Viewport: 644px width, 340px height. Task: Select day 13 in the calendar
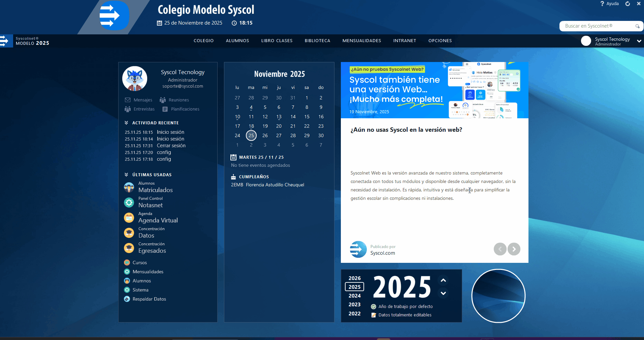[x=279, y=117]
